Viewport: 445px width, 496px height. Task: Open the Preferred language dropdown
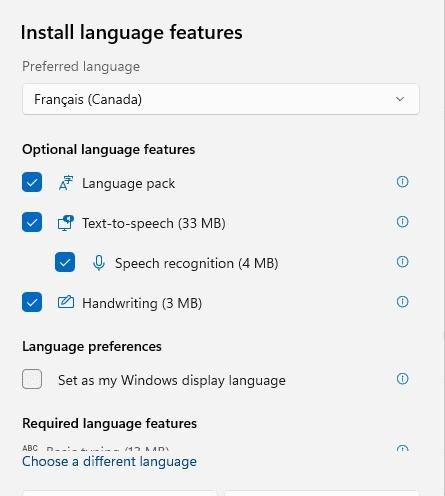pyautogui.click(x=221, y=99)
